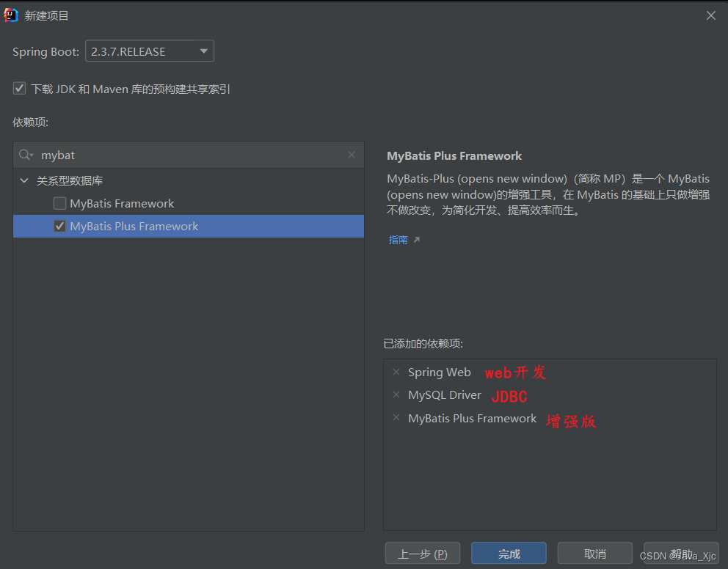Click the Spring Boot label
728x569 pixels.
click(x=45, y=51)
